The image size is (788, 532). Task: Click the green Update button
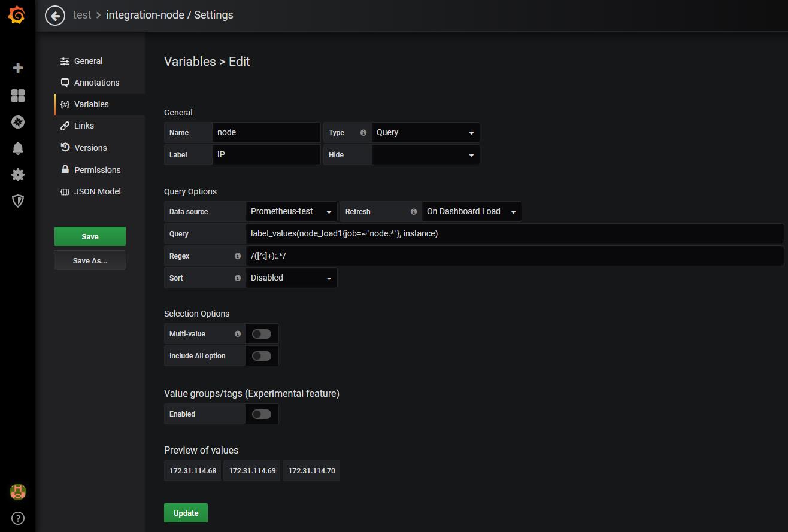tap(186, 513)
